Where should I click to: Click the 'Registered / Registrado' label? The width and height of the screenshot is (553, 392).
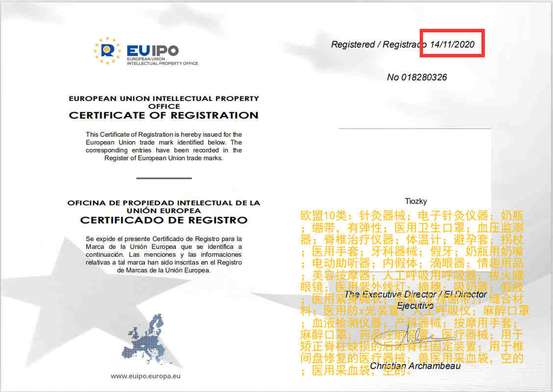(x=379, y=45)
